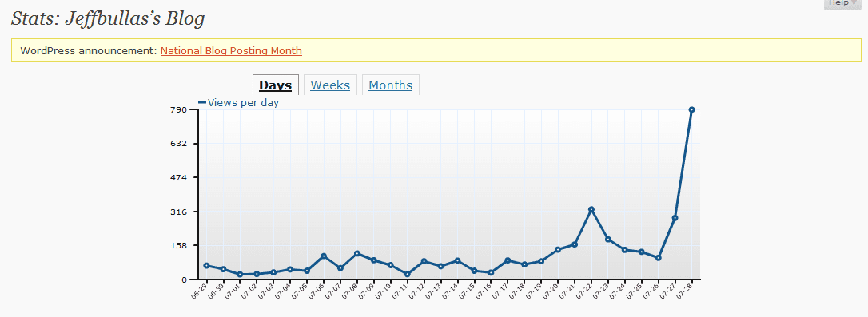Select the 07-06 data point on chart
Screen dimensions: 868x317
323,256
